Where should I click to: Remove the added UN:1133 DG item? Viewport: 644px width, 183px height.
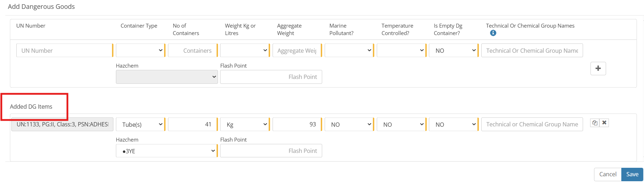tap(604, 123)
